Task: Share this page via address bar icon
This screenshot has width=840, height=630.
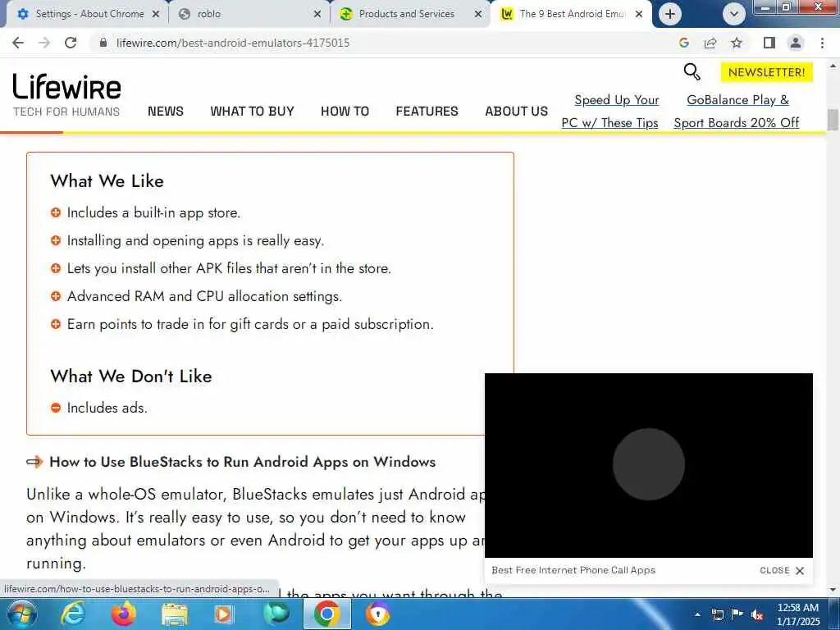Action: coord(710,43)
